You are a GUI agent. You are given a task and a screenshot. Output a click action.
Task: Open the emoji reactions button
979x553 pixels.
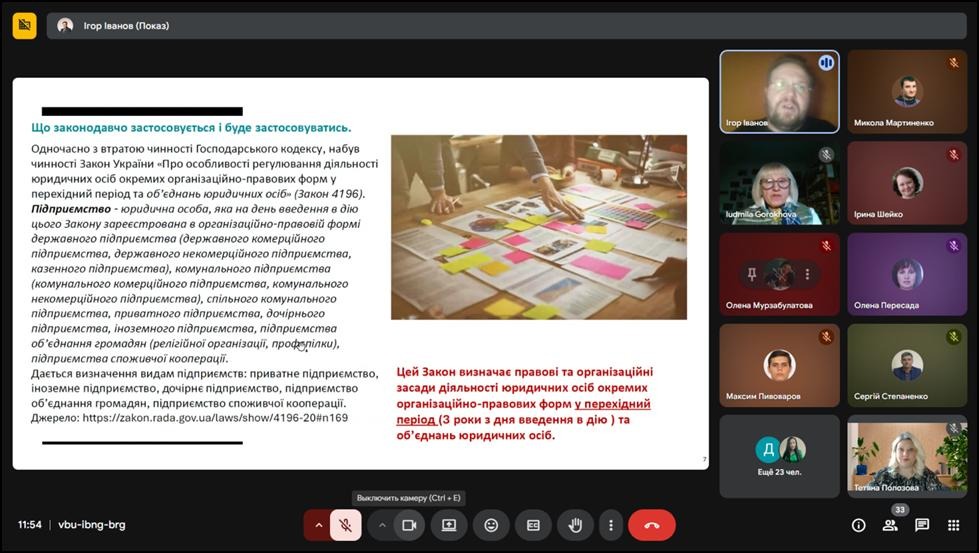tap(491, 525)
